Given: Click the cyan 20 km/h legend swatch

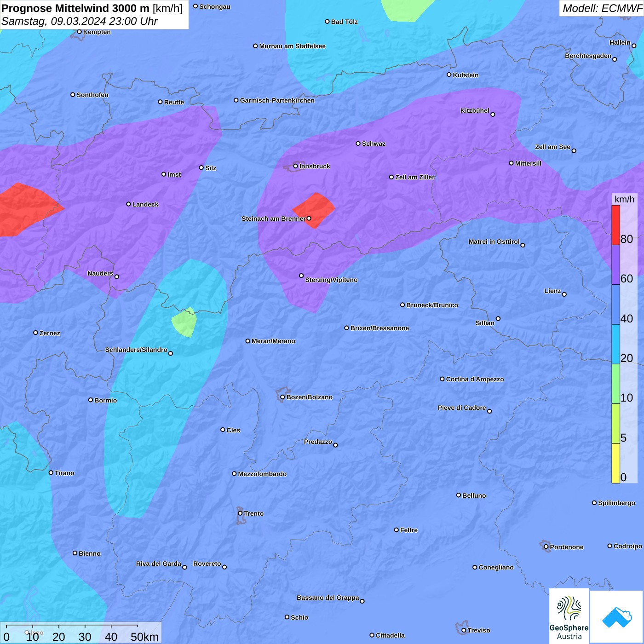Looking at the screenshot, I should coord(615,344).
